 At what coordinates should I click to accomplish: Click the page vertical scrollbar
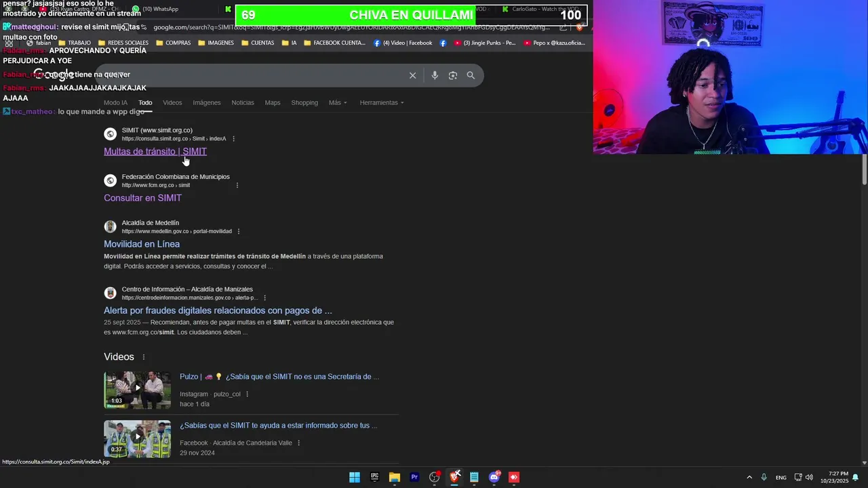[x=864, y=169]
